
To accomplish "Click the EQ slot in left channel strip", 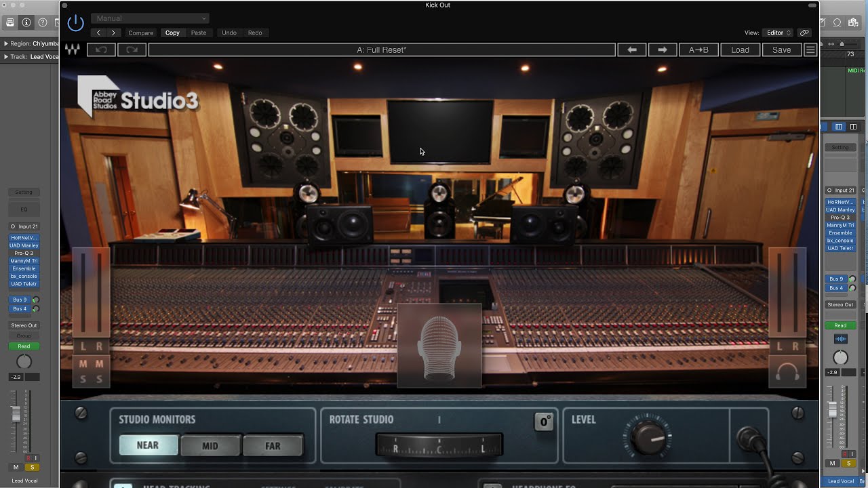I will [24, 209].
